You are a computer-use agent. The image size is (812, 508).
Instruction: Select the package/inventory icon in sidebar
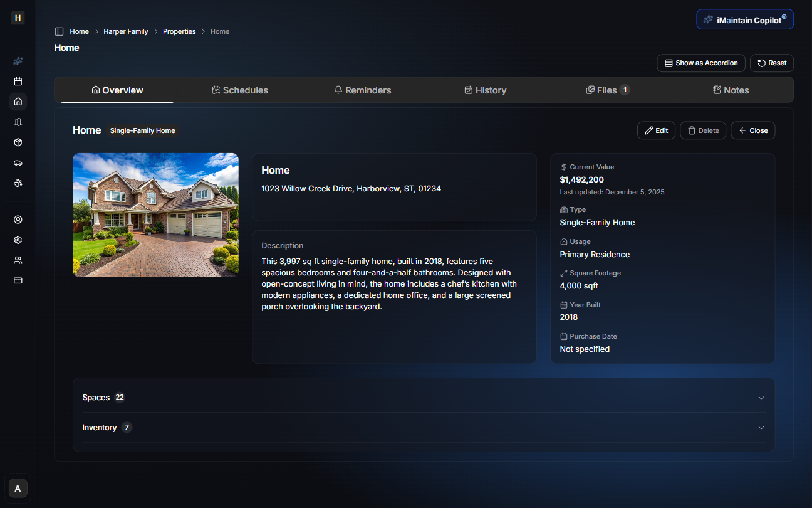tap(18, 142)
